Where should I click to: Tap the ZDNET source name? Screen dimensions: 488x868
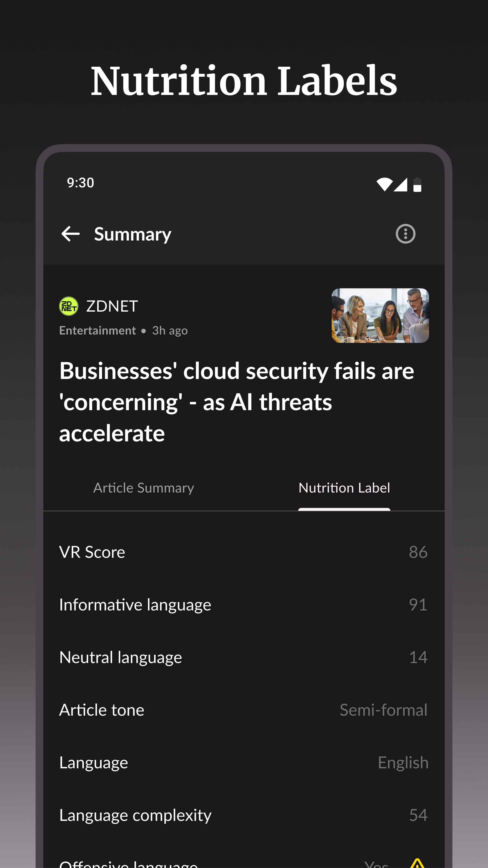click(112, 306)
